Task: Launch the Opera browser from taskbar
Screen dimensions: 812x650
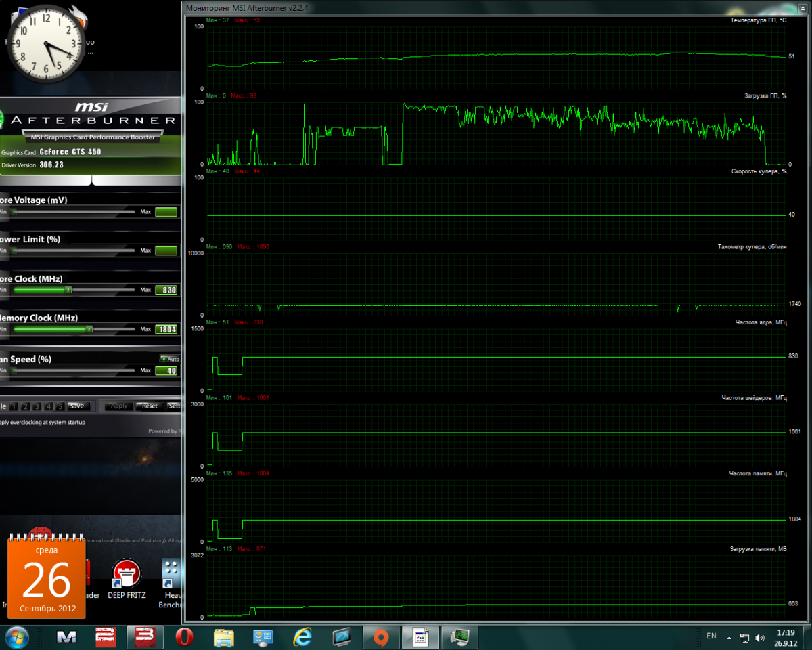Action: click(183, 636)
